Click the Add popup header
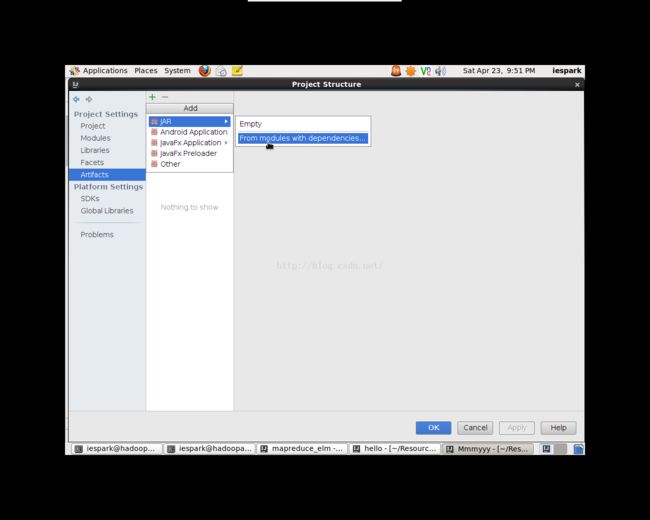This screenshot has width=650, height=520. (x=190, y=108)
